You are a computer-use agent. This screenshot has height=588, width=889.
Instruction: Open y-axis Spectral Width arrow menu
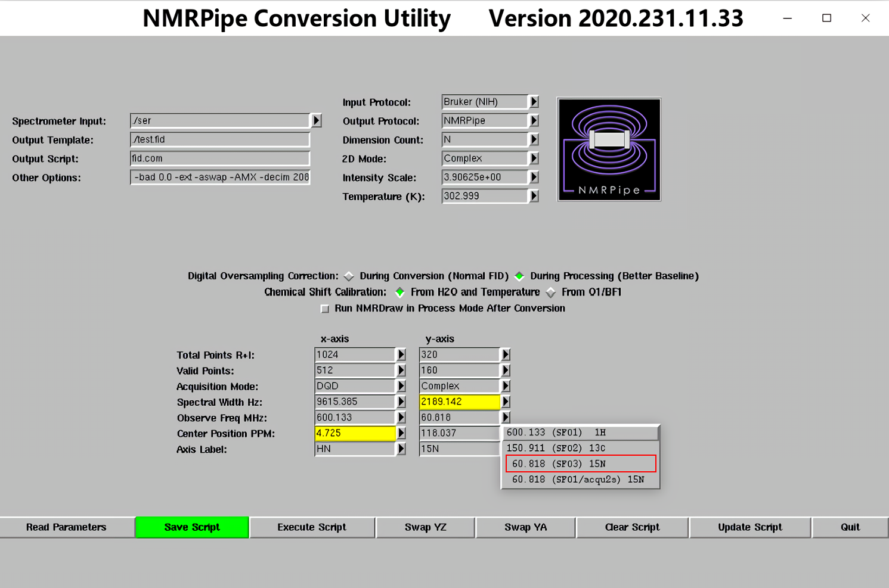[505, 402]
